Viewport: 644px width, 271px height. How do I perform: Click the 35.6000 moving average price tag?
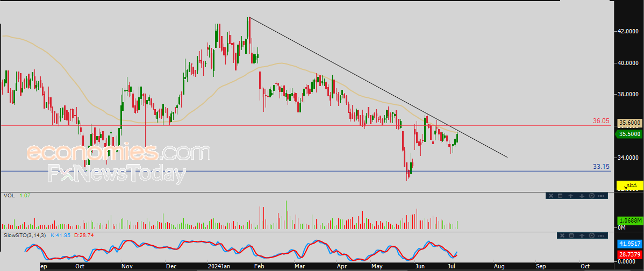click(629, 123)
